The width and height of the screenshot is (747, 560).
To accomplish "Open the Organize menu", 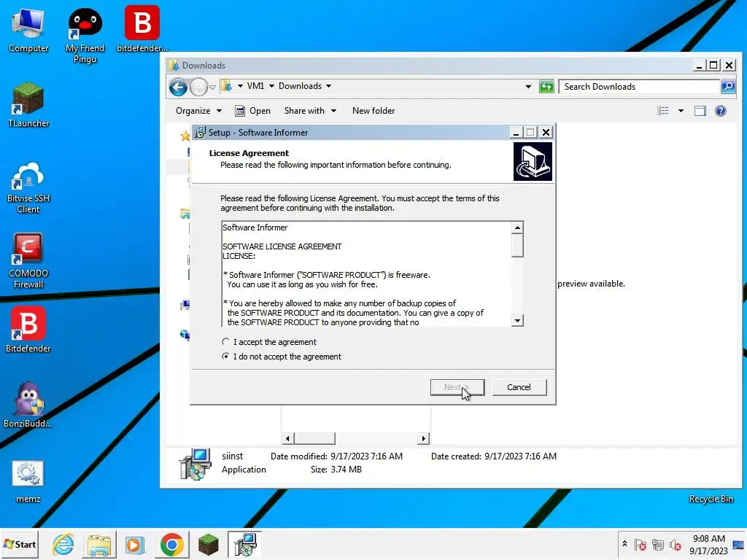I will (x=198, y=111).
